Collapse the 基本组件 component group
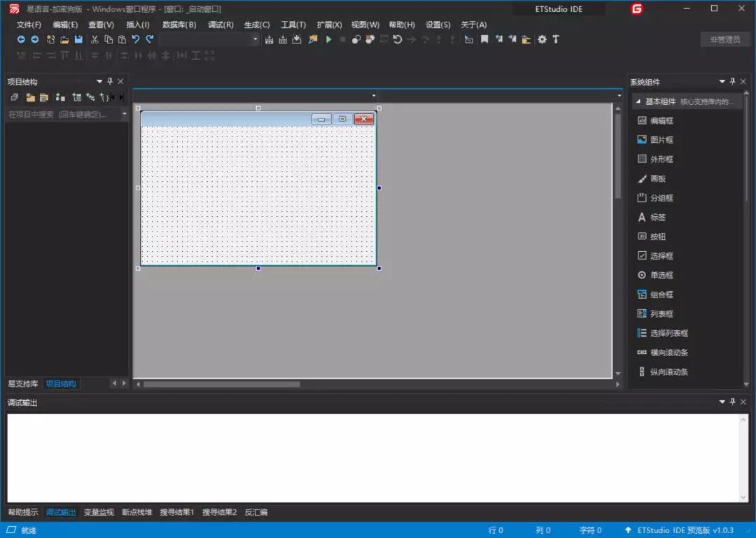756x538 pixels. [638, 101]
